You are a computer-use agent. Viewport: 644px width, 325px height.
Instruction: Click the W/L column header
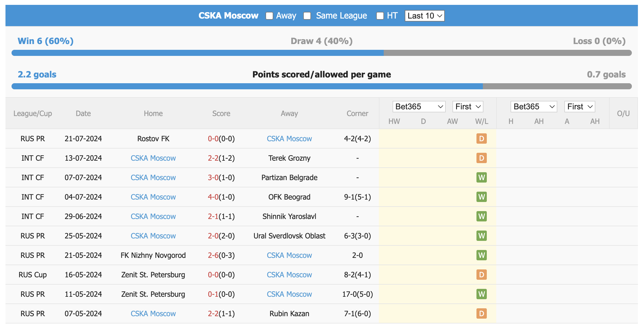point(482,121)
